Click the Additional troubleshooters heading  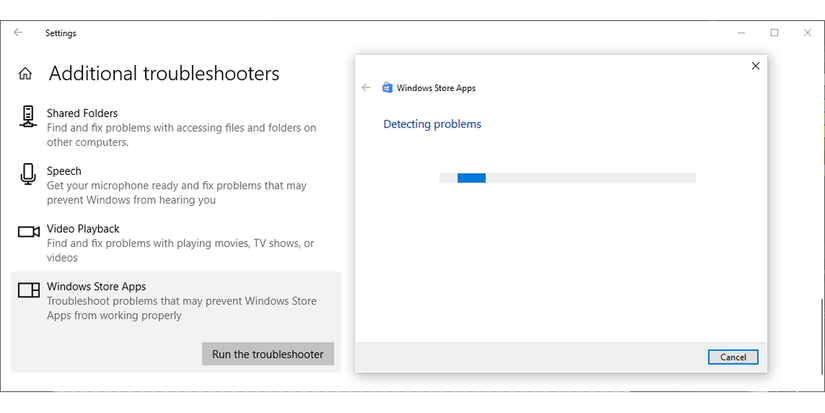(x=164, y=74)
